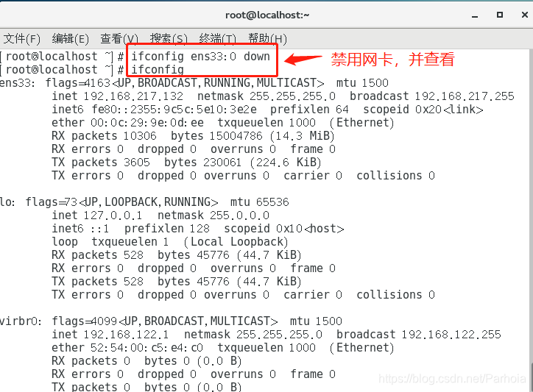Image resolution: width=533 pixels, height=392 pixels.
Task: Click the mtu 65536 value
Action: (x=272, y=202)
